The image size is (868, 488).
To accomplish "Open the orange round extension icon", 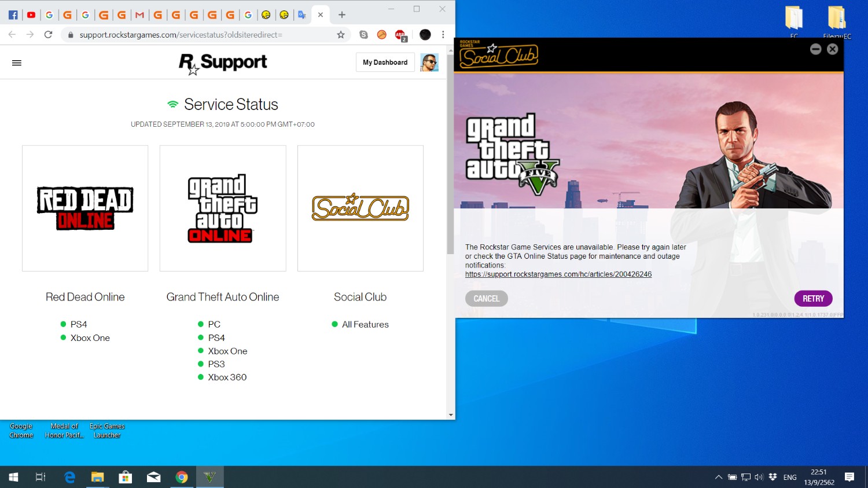I will [x=382, y=35].
